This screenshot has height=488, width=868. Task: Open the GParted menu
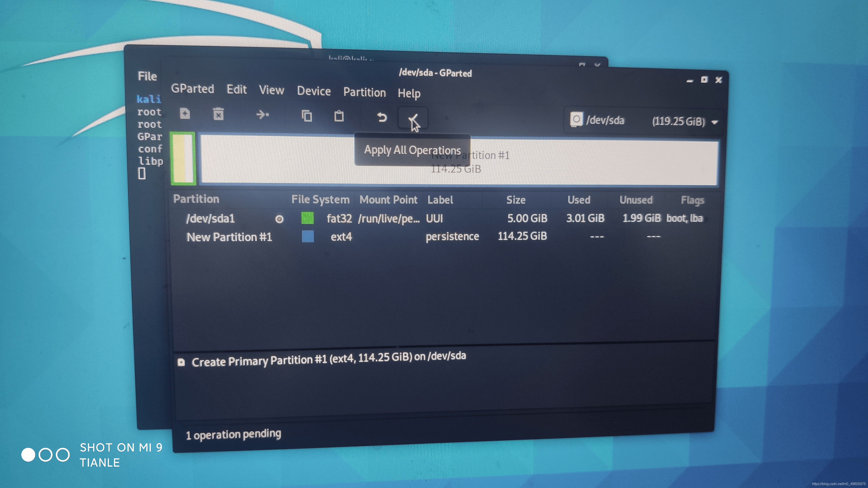[192, 89]
